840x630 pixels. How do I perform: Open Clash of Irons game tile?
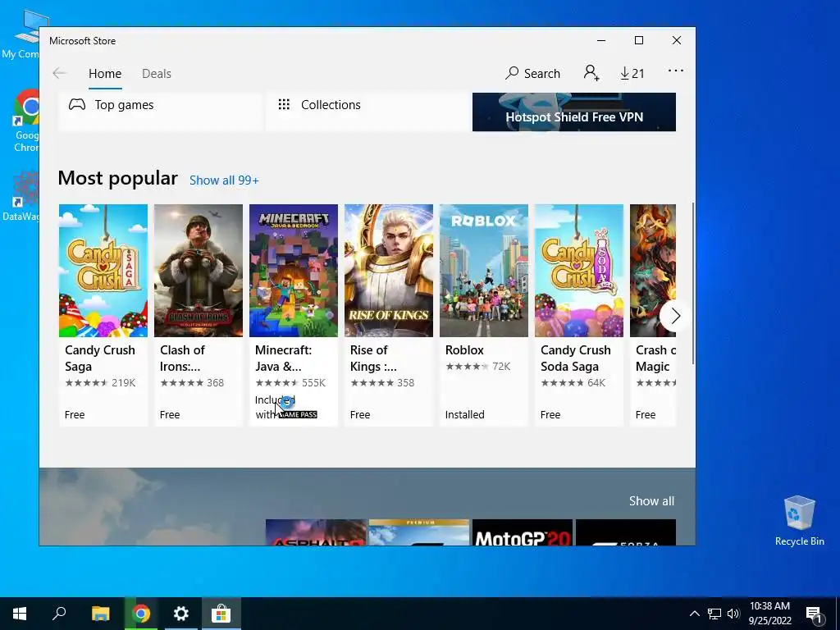pos(199,314)
